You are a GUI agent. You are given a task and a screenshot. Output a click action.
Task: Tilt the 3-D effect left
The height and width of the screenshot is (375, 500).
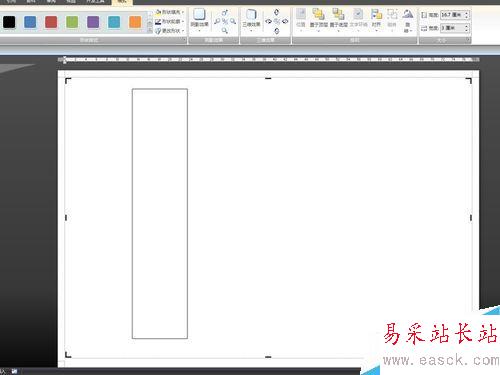click(268, 21)
